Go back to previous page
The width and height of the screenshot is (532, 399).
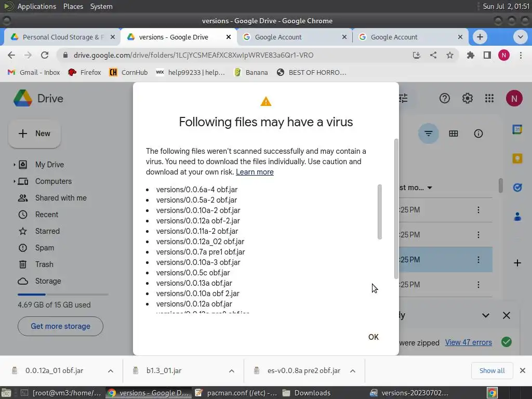11,55
